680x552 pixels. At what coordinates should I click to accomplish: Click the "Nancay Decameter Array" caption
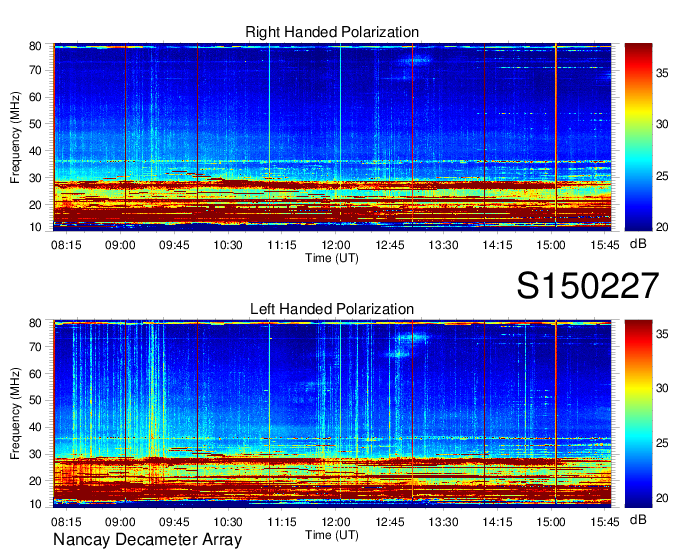tap(147, 540)
